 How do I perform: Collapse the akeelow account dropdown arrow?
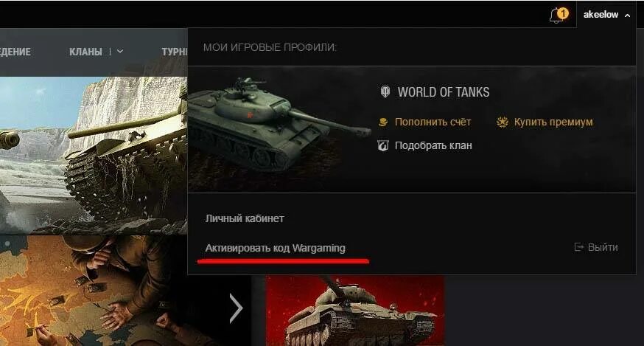(627, 15)
